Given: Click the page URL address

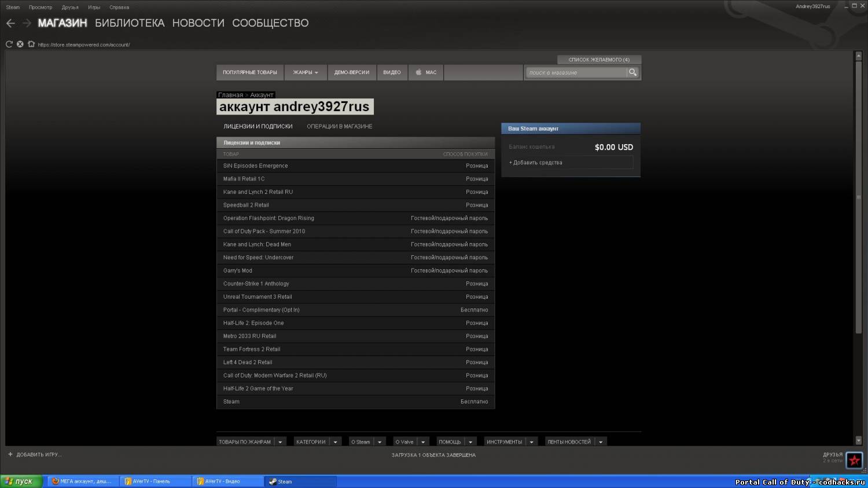Looking at the screenshot, I should pyautogui.click(x=83, y=45).
